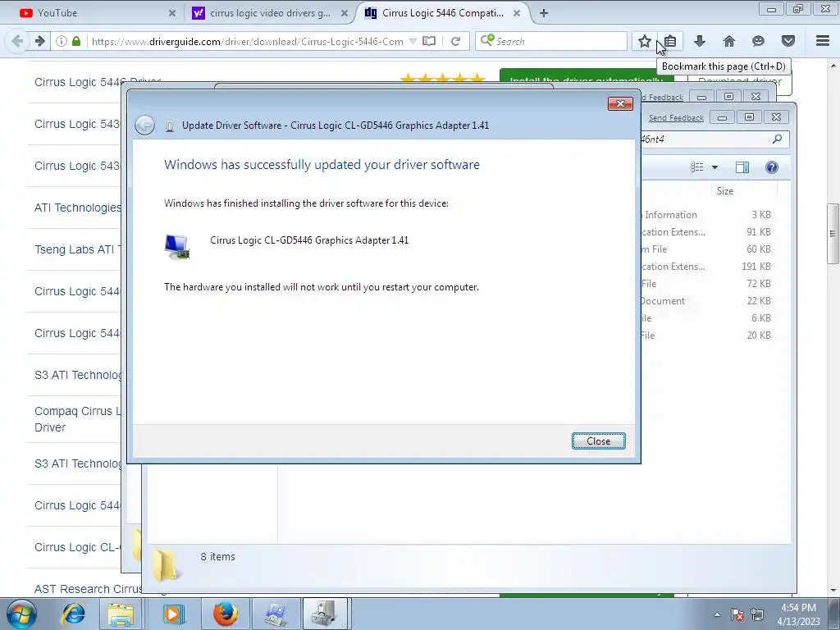
Task: Open the AST Research Cirrus link
Action: 88,589
